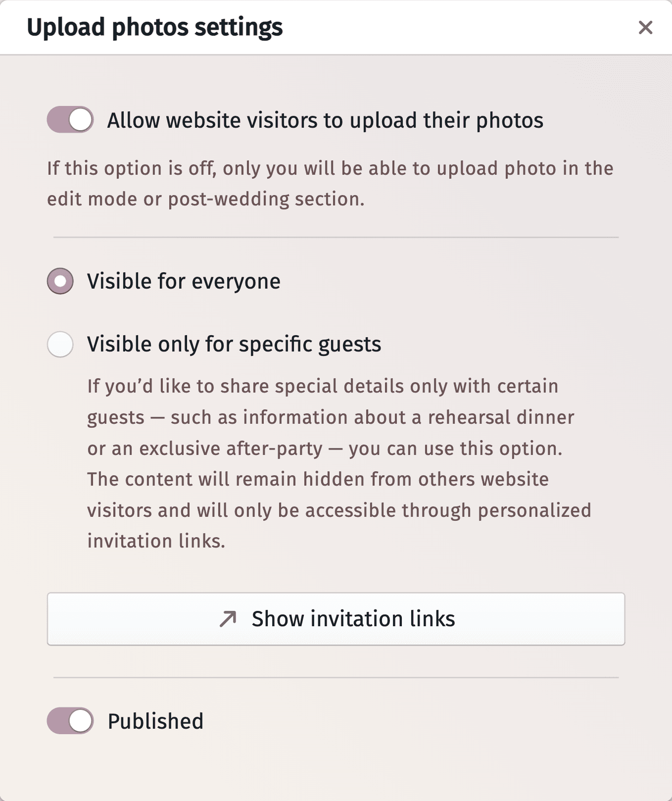Close the Upload photos settings dialog
The width and height of the screenshot is (672, 801).
[645, 27]
